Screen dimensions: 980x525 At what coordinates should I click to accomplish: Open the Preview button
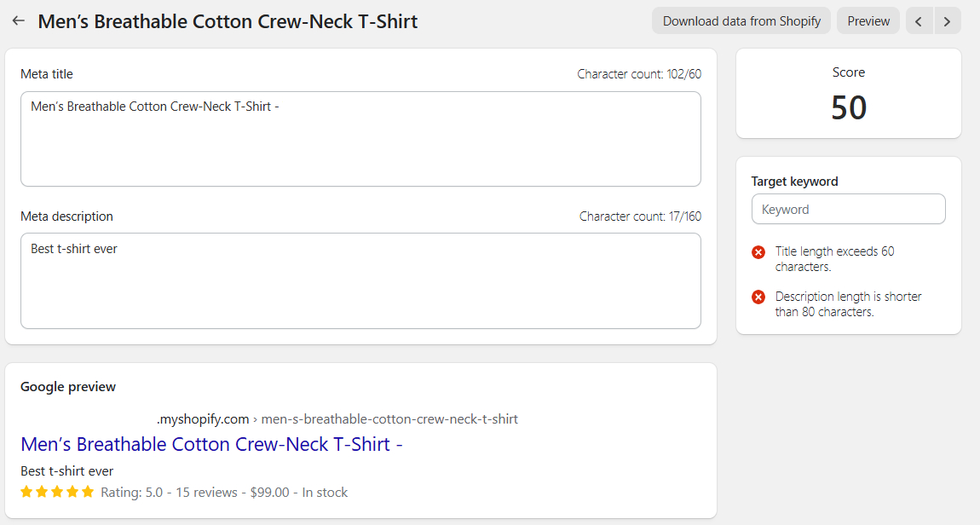(x=868, y=21)
